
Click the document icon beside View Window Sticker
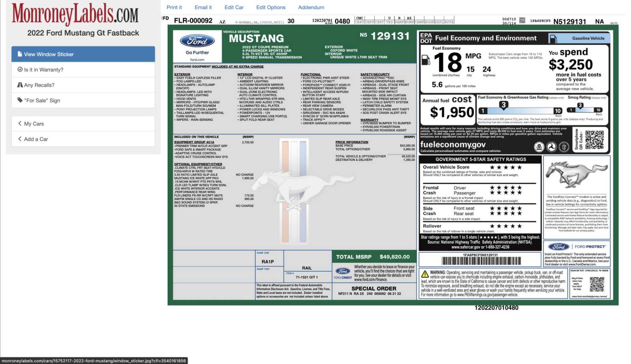click(20, 54)
